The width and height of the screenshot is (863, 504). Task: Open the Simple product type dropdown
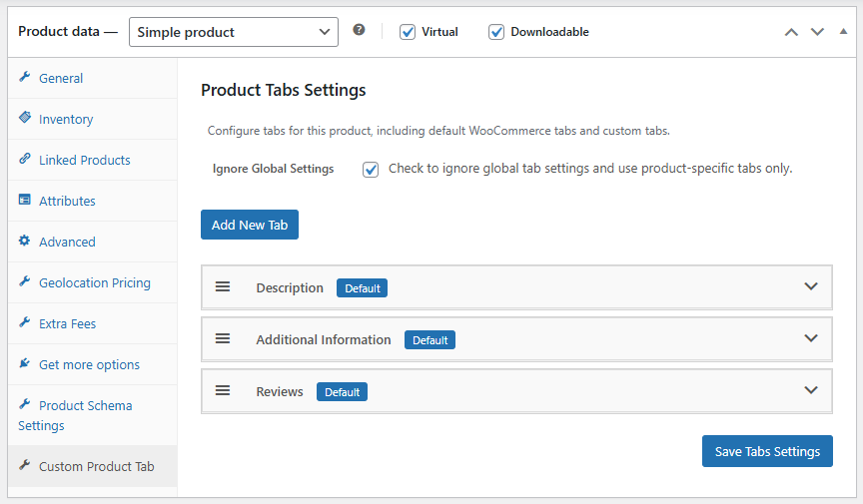coord(234,32)
